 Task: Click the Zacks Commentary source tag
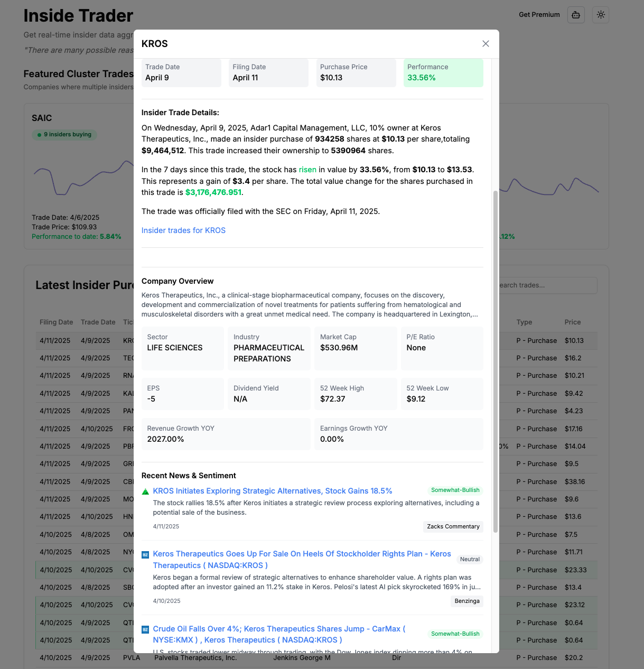[x=453, y=526]
